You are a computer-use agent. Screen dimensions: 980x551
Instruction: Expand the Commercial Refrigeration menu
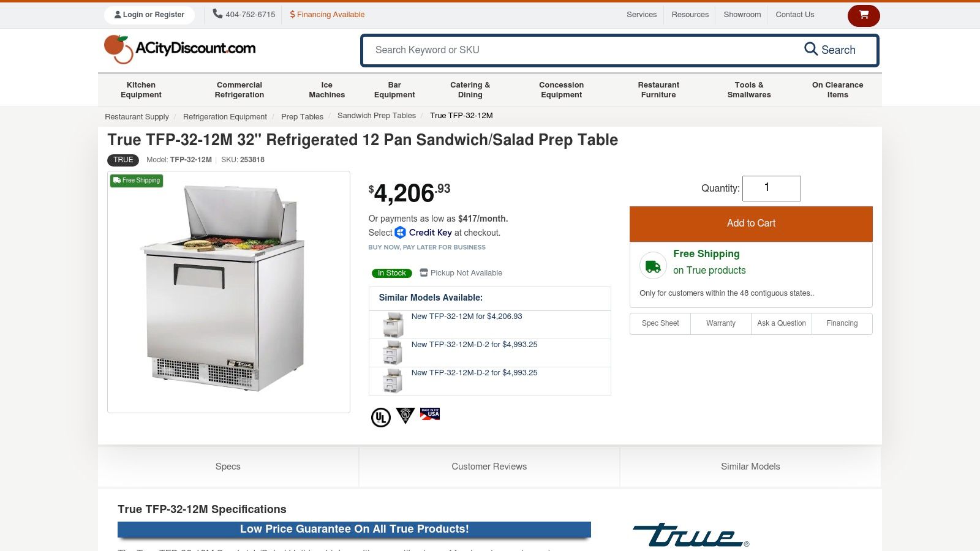(239, 90)
